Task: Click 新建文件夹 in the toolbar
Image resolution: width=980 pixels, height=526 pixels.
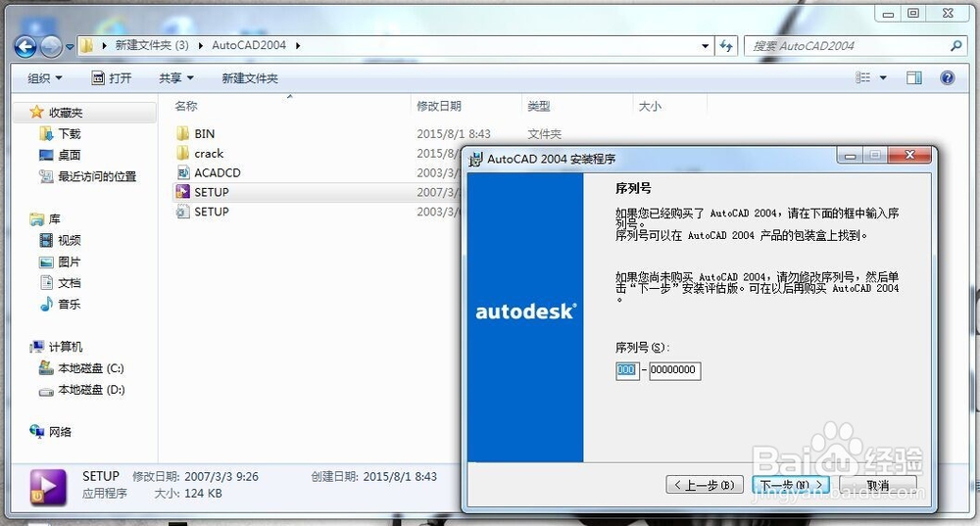Action: point(250,78)
